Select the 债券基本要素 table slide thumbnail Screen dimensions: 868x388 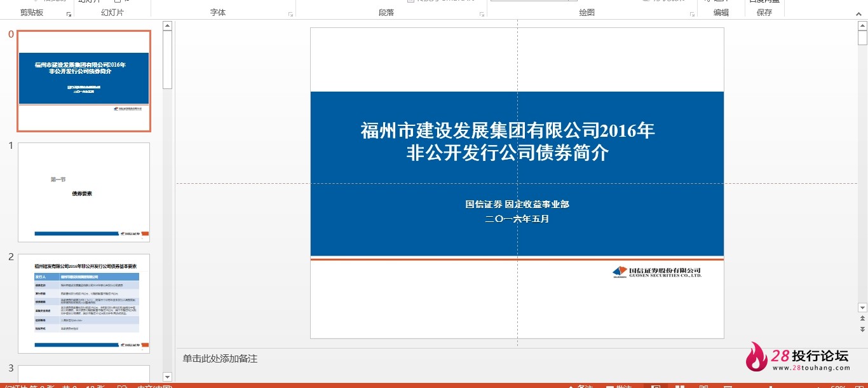[84, 303]
